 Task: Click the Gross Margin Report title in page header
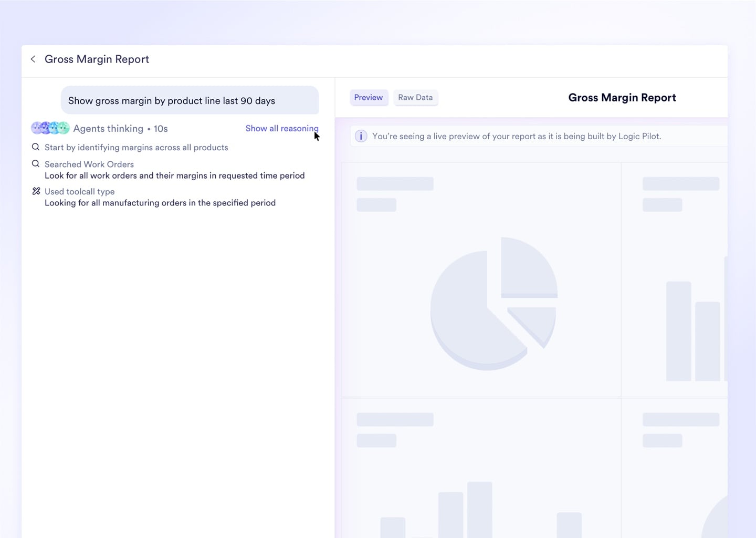click(x=97, y=59)
